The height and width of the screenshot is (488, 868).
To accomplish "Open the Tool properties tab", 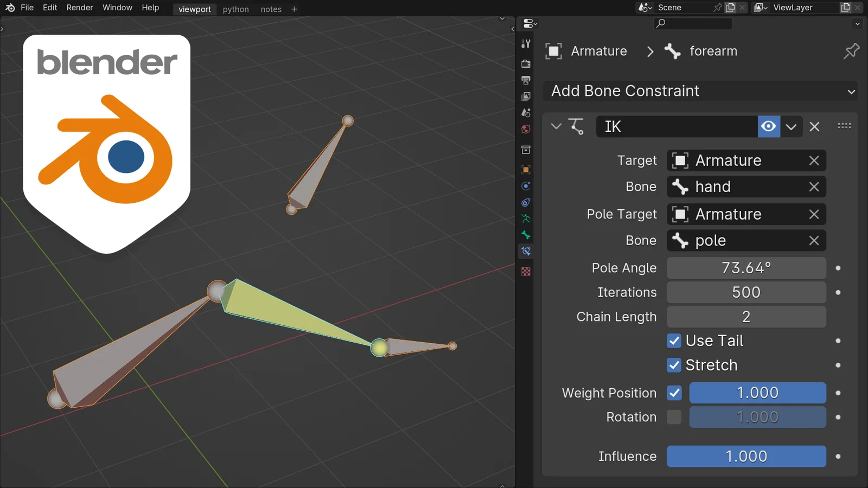I will [526, 44].
